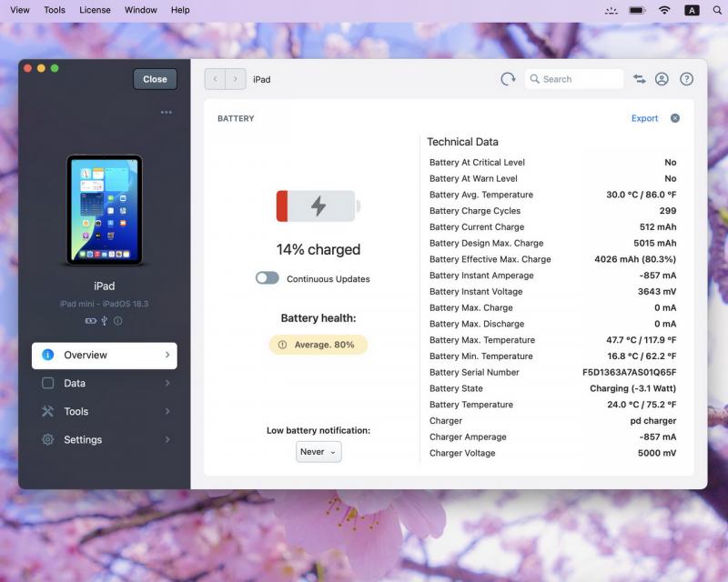
Task: Click the refresh icon in the toolbar
Action: 508,79
